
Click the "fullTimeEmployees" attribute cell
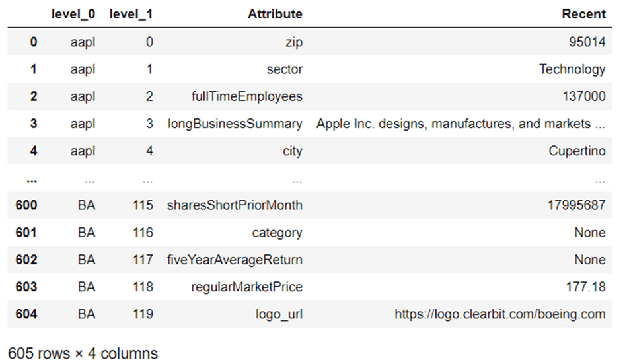tap(246, 96)
